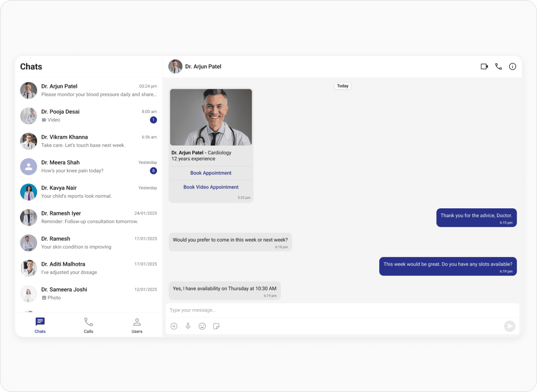537x392 pixels.
Task: Click Dr. Aditi Malhotra's avatar
Action: 29,268
